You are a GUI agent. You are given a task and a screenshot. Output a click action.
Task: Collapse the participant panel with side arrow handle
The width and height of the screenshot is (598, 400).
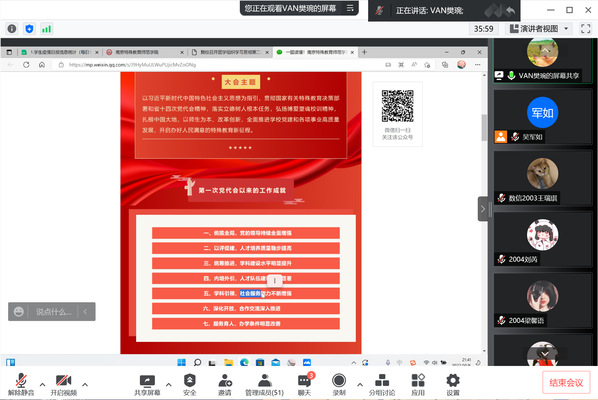pos(483,209)
